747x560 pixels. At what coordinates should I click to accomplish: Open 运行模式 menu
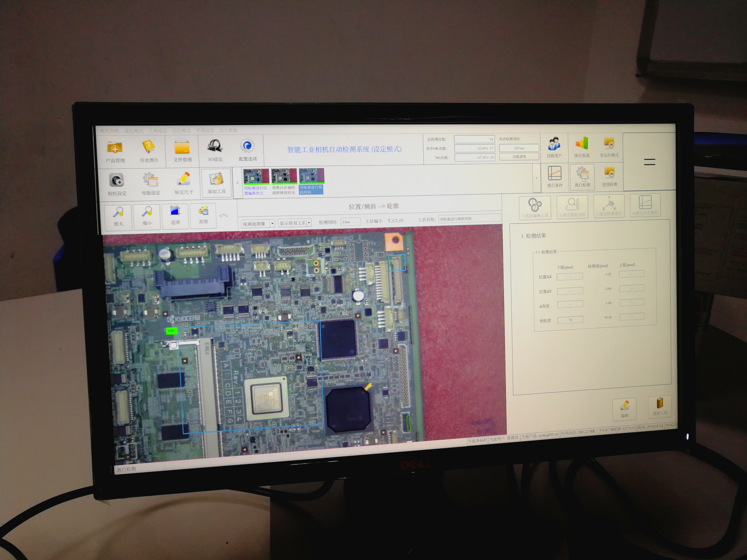(x=181, y=130)
